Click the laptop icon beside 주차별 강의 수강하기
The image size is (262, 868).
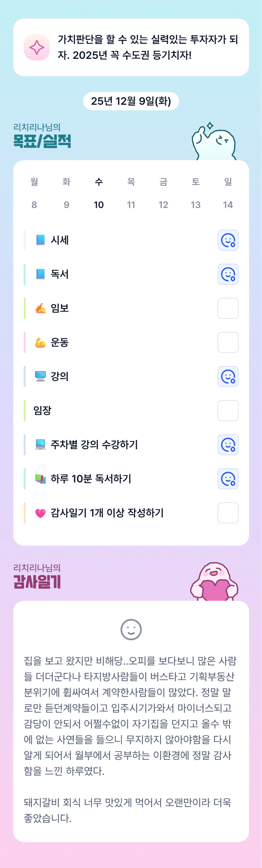point(41,444)
